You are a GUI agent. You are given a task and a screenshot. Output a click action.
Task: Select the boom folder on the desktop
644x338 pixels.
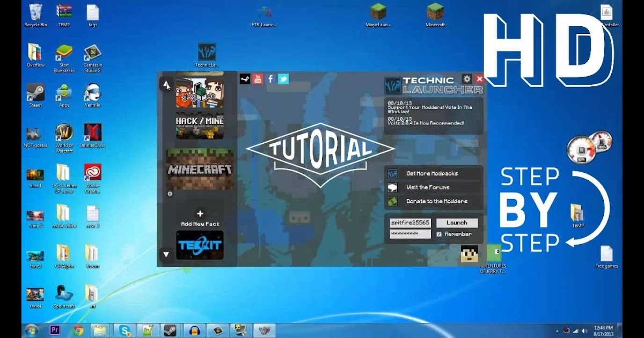pyautogui.click(x=92, y=256)
